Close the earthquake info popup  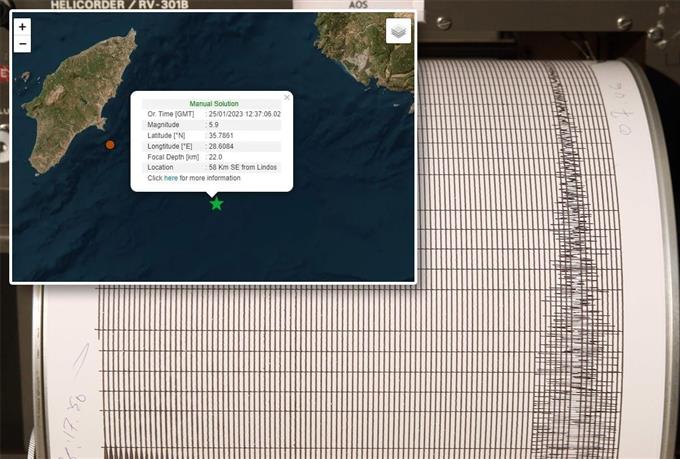[287, 97]
